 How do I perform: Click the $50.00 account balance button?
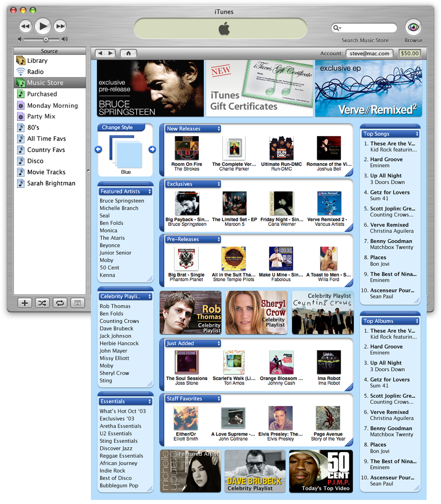[x=410, y=54]
